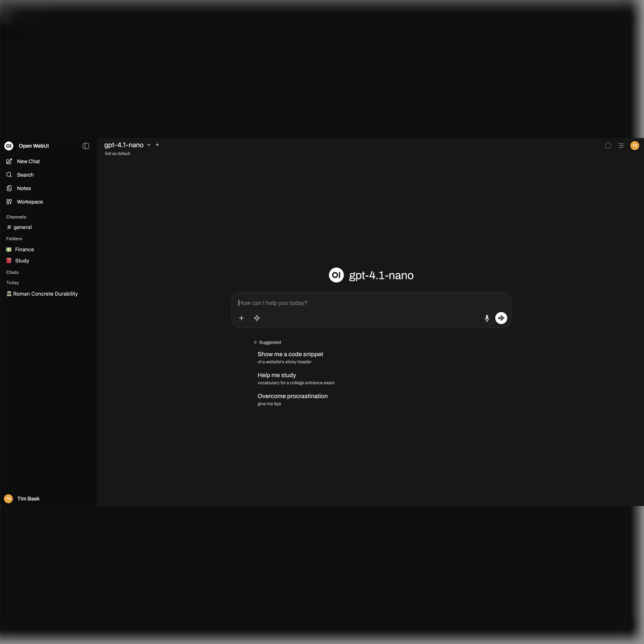
Task: Open the general channel
Action: click(x=48, y=228)
